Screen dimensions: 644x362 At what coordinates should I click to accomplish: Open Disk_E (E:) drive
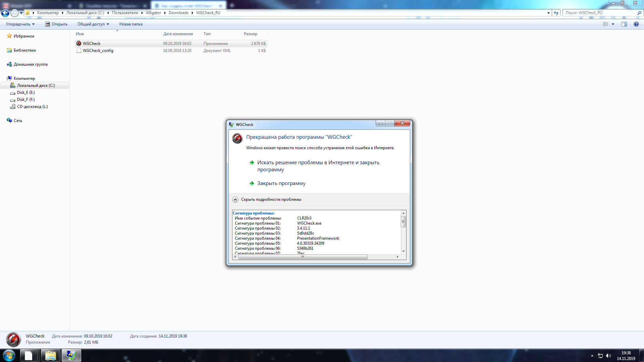(x=26, y=93)
